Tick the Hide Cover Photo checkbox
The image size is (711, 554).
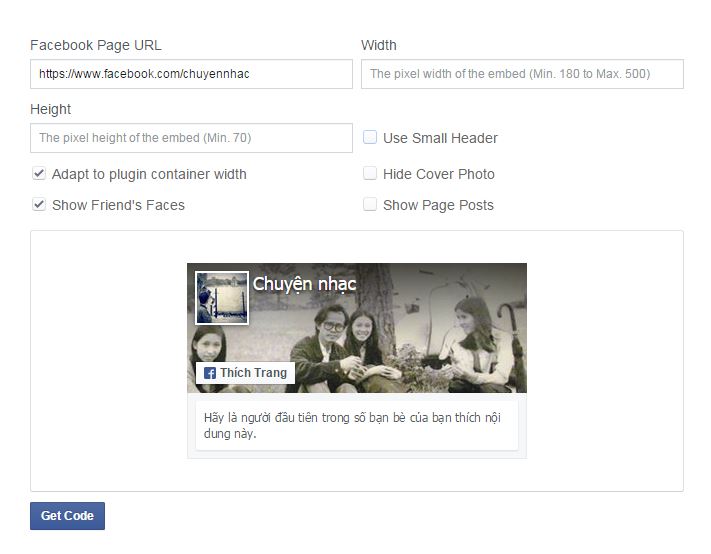pyautogui.click(x=370, y=173)
